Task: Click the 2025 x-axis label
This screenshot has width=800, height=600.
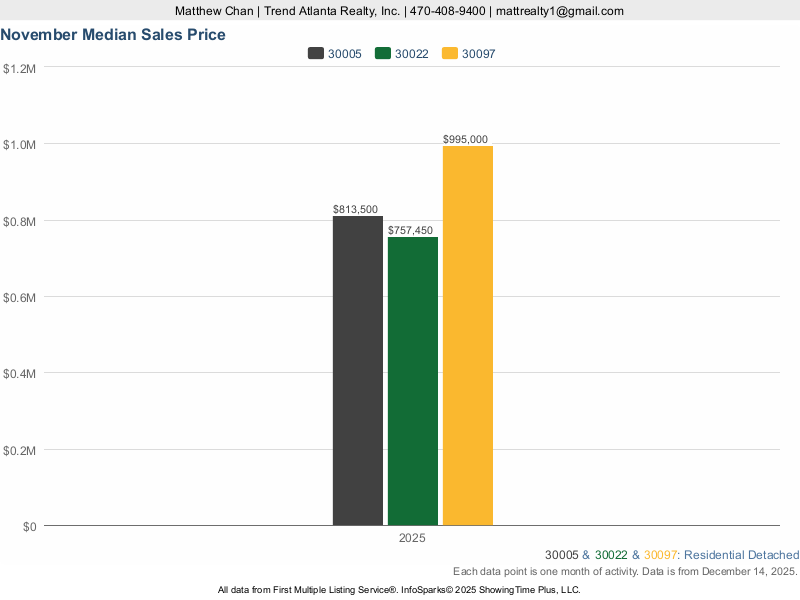Action: pyautogui.click(x=412, y=538)
